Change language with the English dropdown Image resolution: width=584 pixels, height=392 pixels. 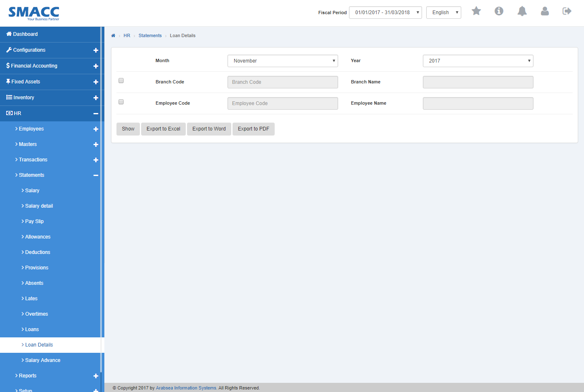[x=443, y=13]
